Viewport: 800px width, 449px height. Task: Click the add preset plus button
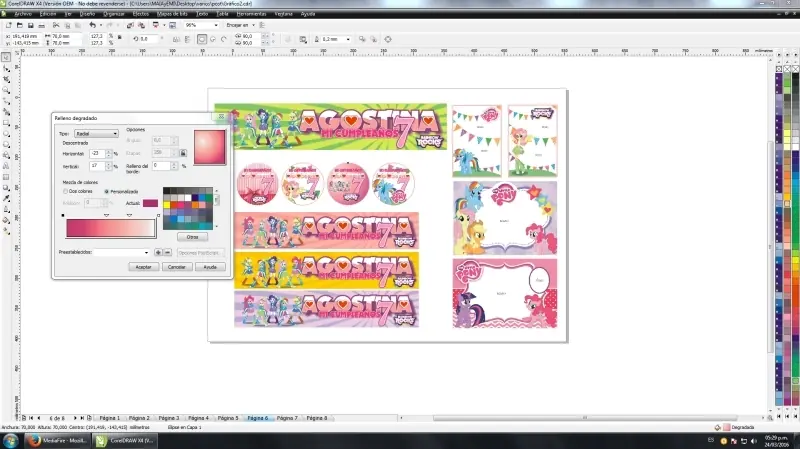point(158,253)
